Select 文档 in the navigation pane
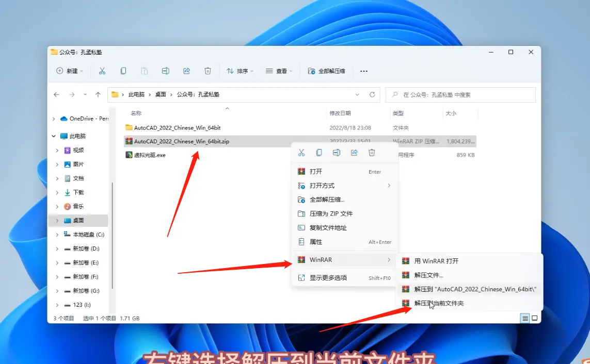 (x=78, y=178)
